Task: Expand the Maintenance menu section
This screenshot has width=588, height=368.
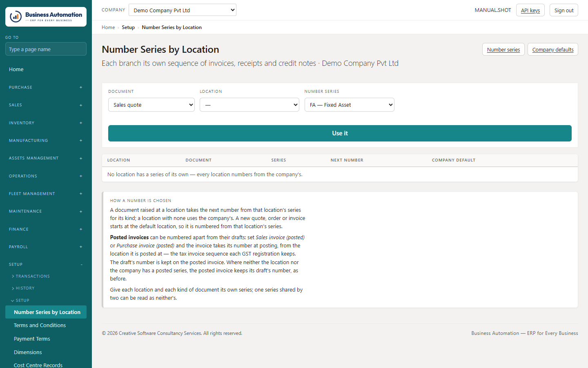Action: [46, 211]
